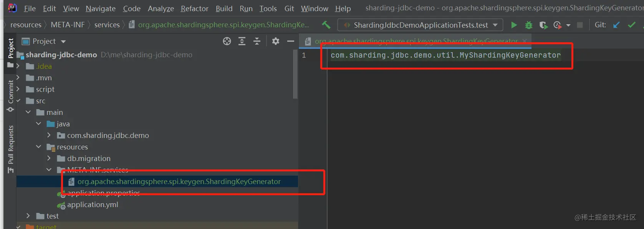
Task: Open the Edit menu
Action: (x=49, y=8)
